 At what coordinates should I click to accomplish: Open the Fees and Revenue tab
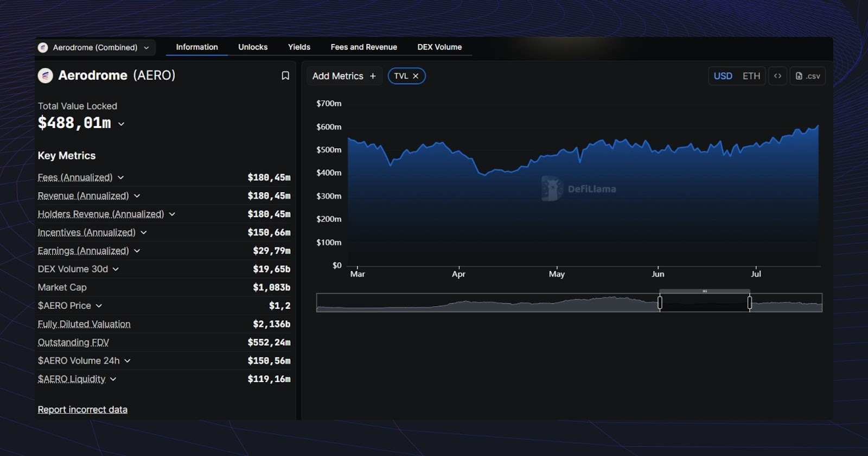tap(364, 47)
